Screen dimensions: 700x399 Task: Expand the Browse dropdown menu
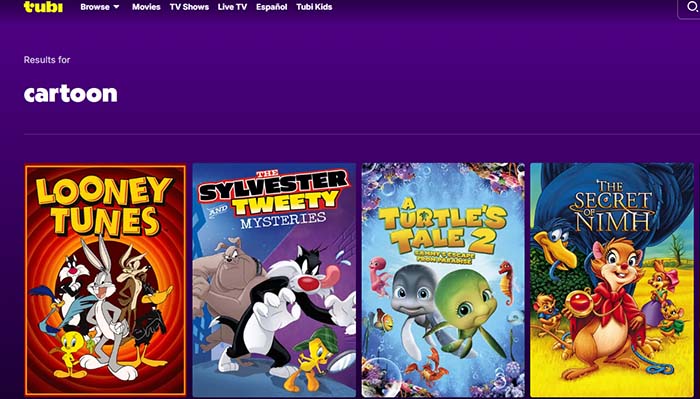click(100, 7)
